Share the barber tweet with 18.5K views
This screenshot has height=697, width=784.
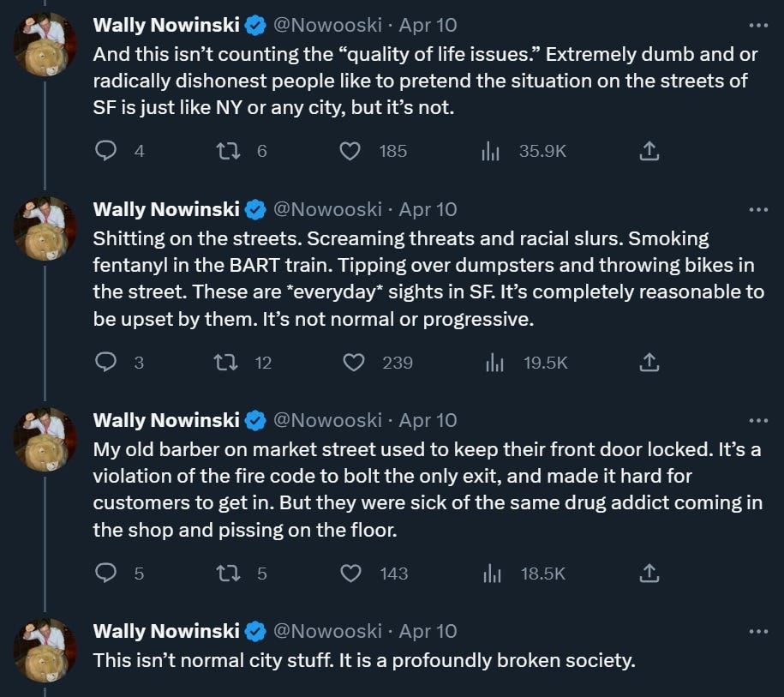click(x=649, y=574)
